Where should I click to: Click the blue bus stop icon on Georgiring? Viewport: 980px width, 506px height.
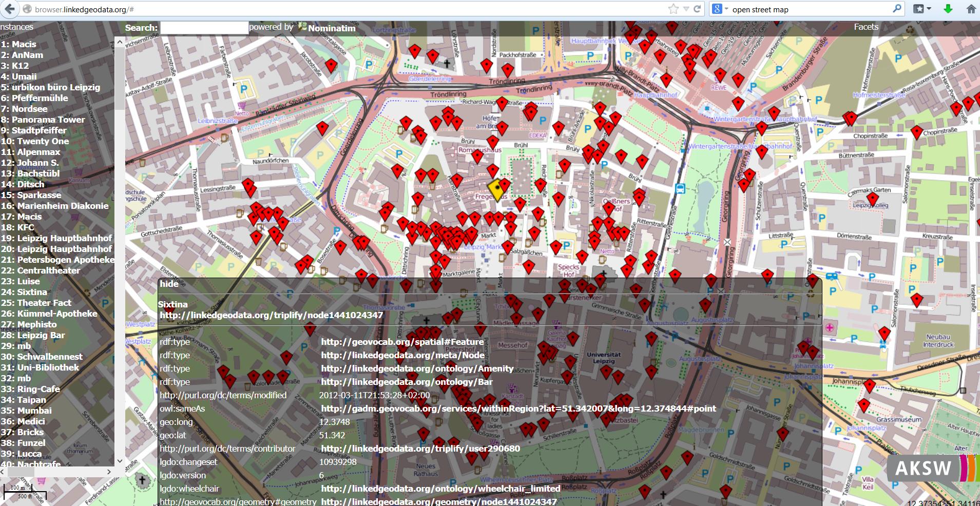point(680,188)
